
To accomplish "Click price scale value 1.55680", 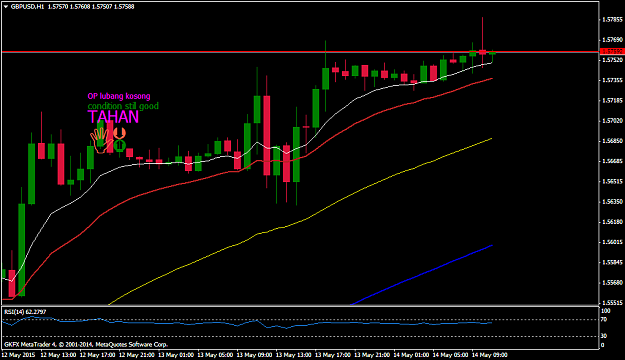I will (612, 283).
